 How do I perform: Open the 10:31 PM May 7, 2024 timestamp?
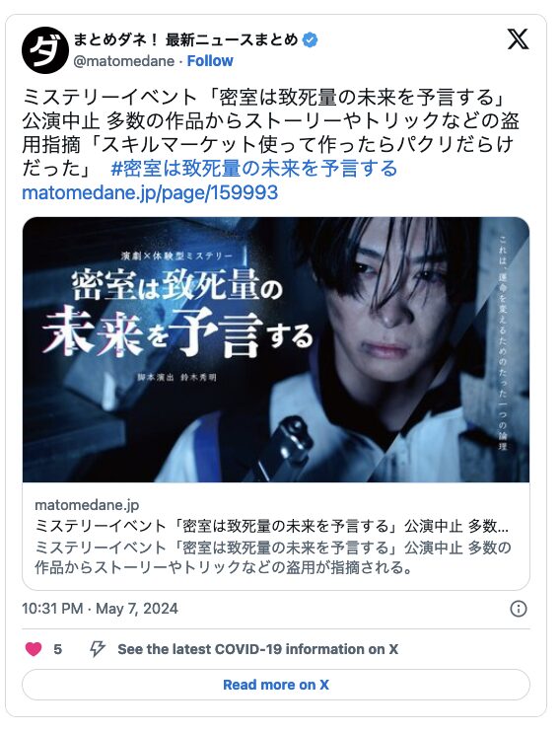[x=100, y=609]
